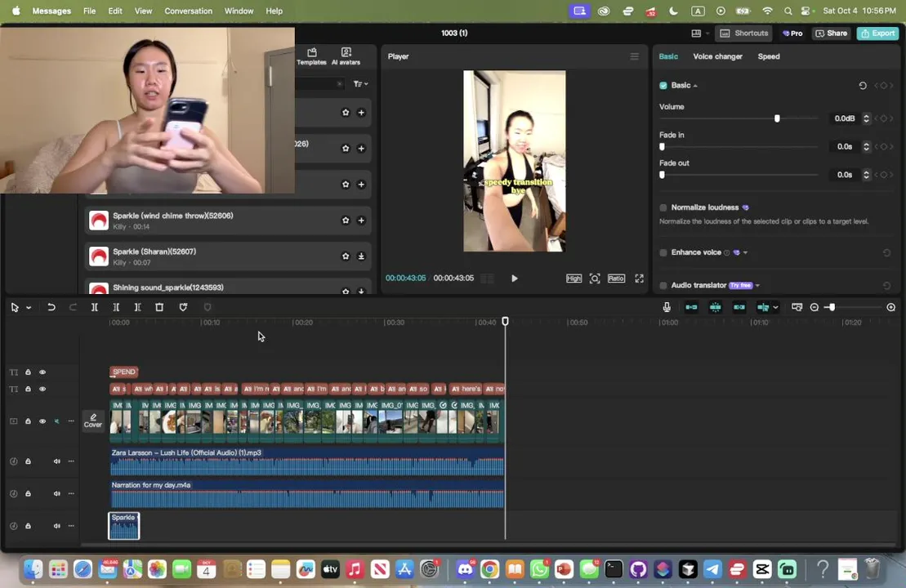Open the Player panel menu
Screen dimensions: 906x588
635,56
